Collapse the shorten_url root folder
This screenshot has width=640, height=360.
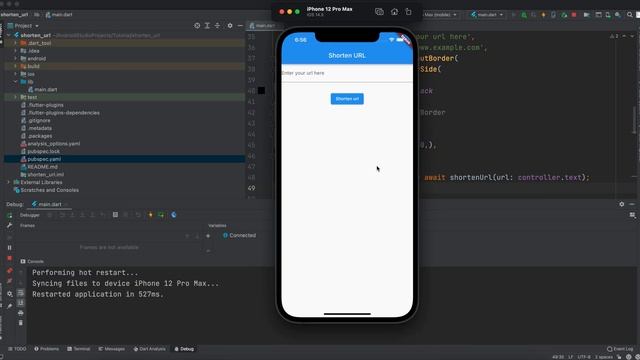[x=9, y=36]
